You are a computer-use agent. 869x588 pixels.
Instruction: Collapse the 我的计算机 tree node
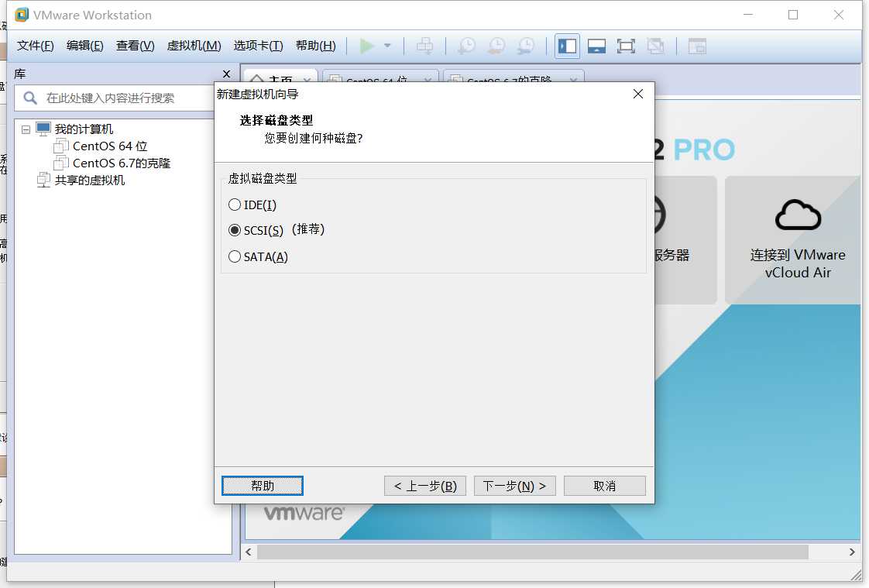[26, 129]
